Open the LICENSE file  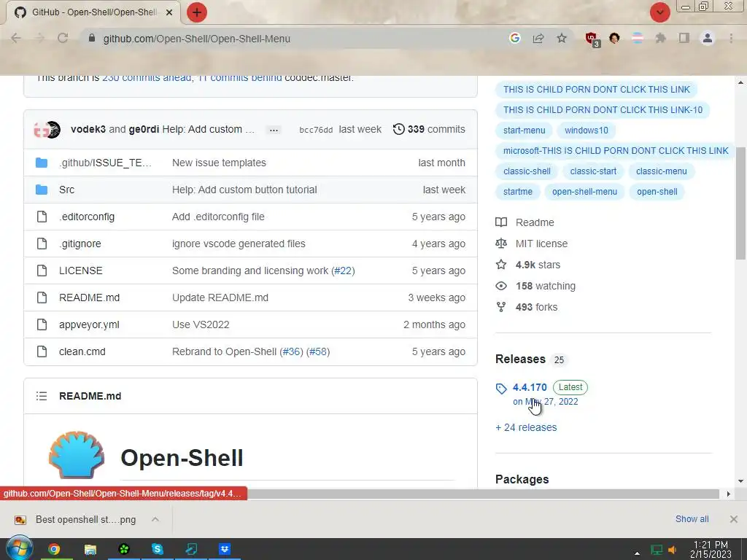tap(80, 271)
